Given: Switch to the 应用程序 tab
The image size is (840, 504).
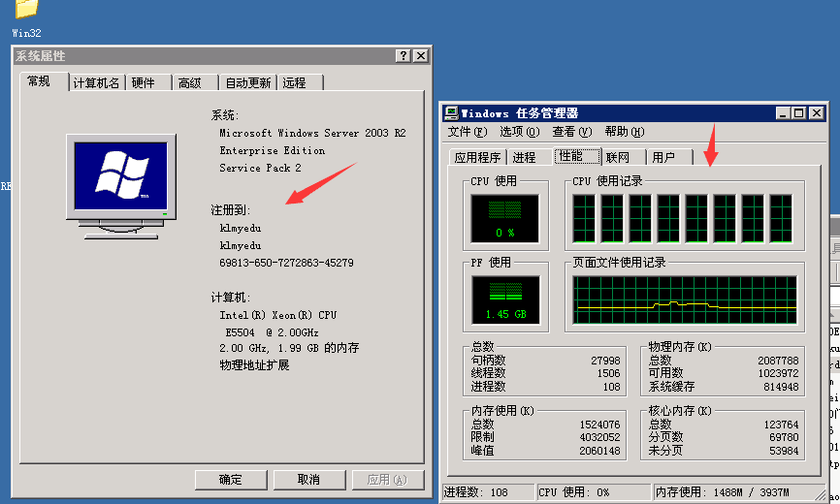Looking at the screenshot, I should coord(477,157).
